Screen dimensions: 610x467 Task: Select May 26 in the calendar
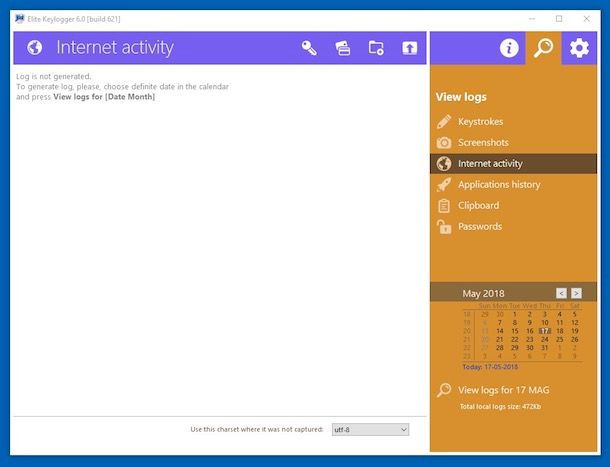click(575, 340)
